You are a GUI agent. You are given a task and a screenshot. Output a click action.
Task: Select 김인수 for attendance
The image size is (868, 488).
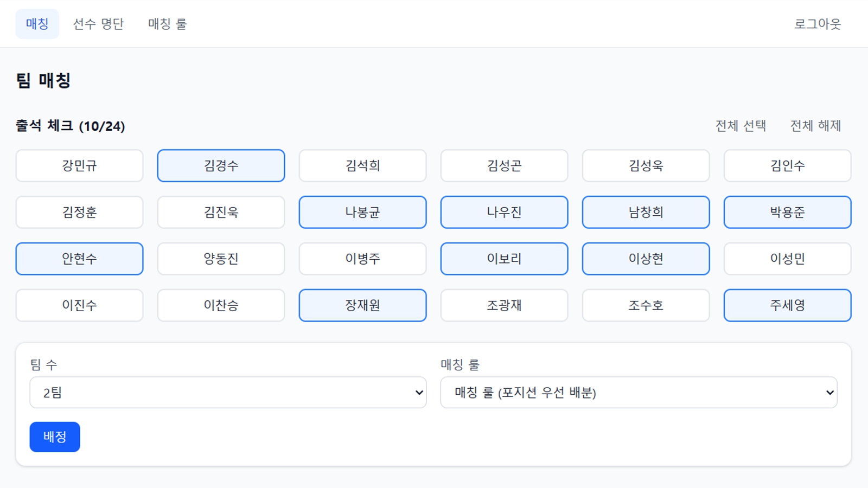tap(787, 166)
